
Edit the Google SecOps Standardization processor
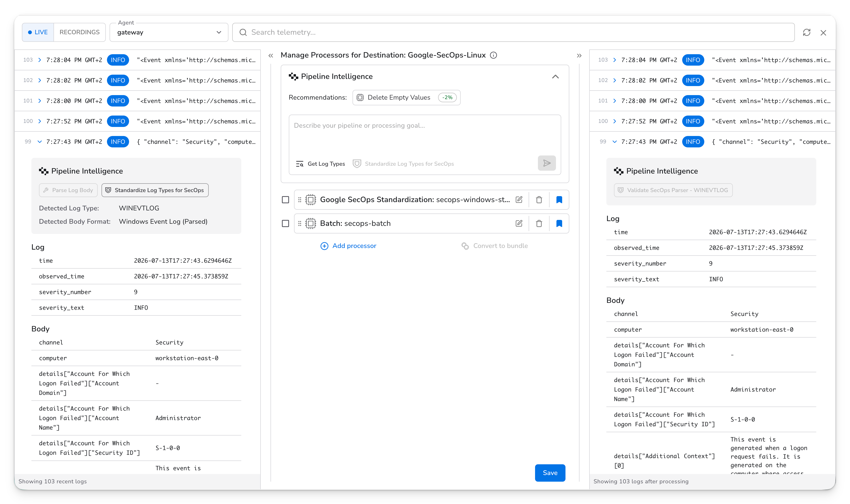[x=519, y=200]
